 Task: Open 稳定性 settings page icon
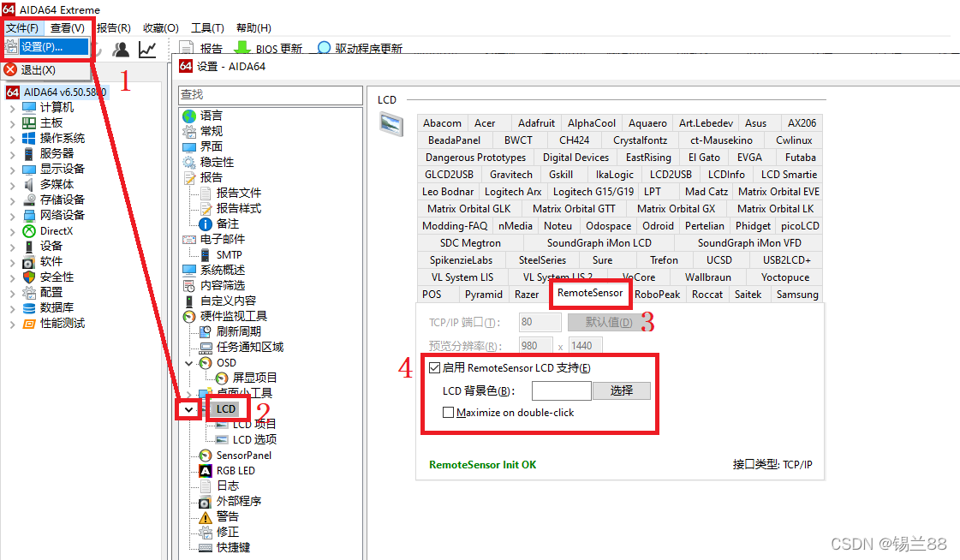coord(189,162)
